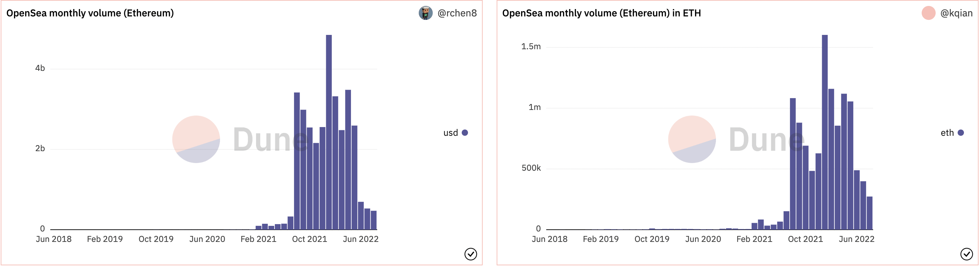Click the verified checkmark icon on ETH chart
The height and width of the screenshot is (266, 980).
[967, 254]
